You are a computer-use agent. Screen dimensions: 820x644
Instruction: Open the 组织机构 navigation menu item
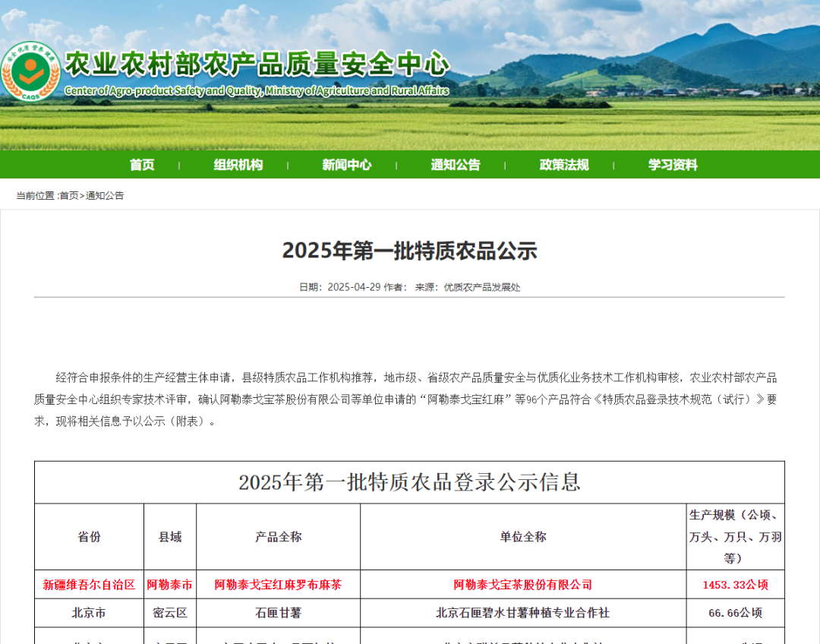238,165
